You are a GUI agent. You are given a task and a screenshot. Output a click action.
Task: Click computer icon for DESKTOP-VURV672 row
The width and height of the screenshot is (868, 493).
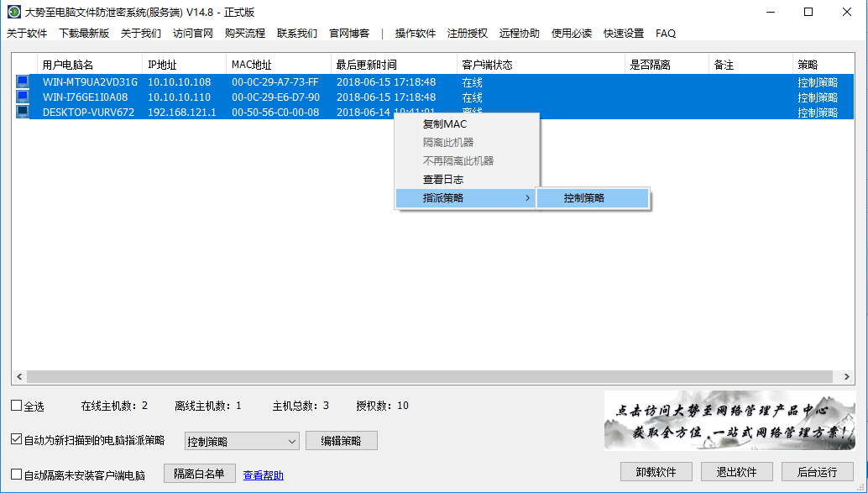pyautogui.click(x=22, y=112)
